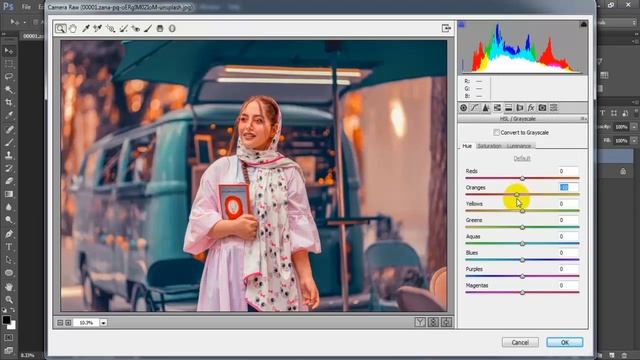Screen dimensions: 640x360
Task: Click the Magentas hue slider handle
Action: click(522, 293)
